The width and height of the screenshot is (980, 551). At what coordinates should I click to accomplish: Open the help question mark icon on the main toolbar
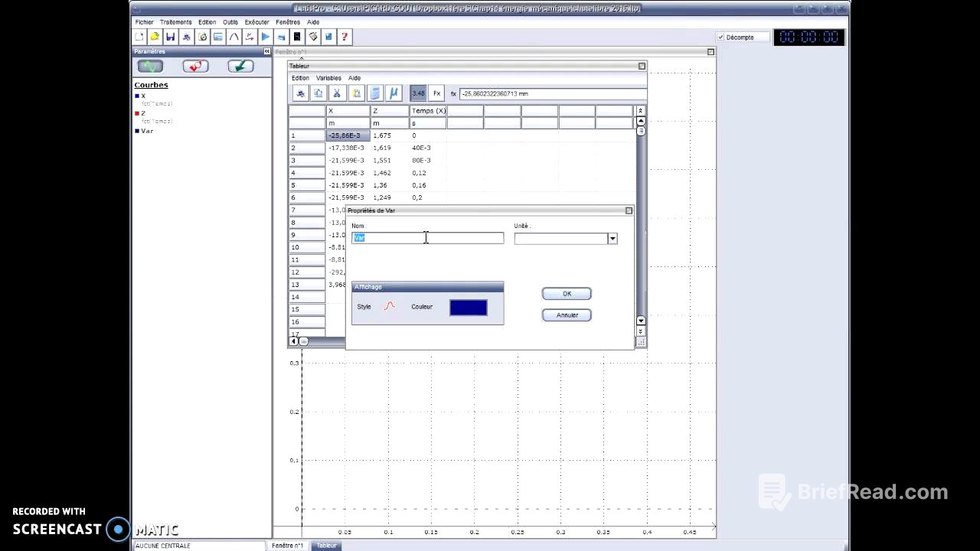[x=344, y=37]
